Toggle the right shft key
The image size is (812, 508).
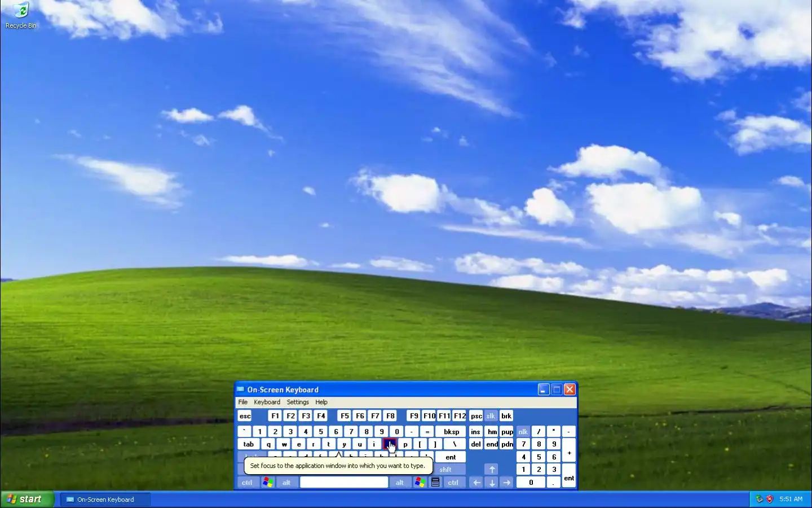click(x=450, y=470)
